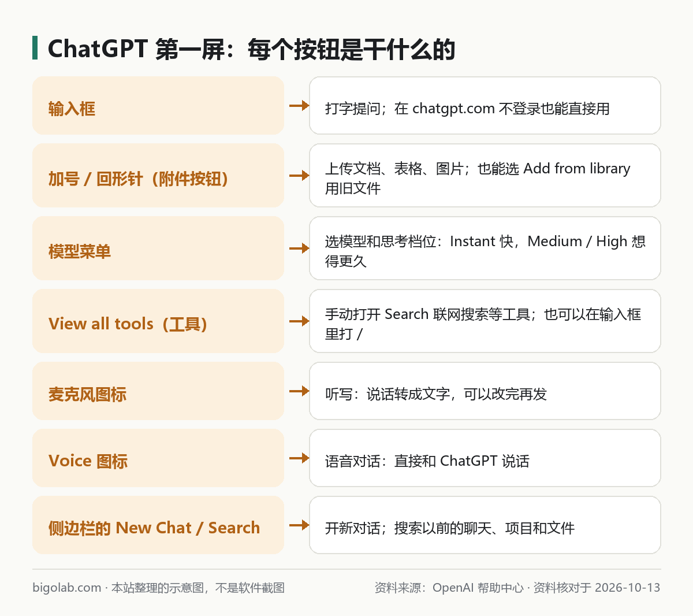The height and width of the screenshot is (616, 693).
Task: Select the text "语音对话:直接和 ChatGPT 说话"
Action: pyautogui.click(x=427, y=461)
